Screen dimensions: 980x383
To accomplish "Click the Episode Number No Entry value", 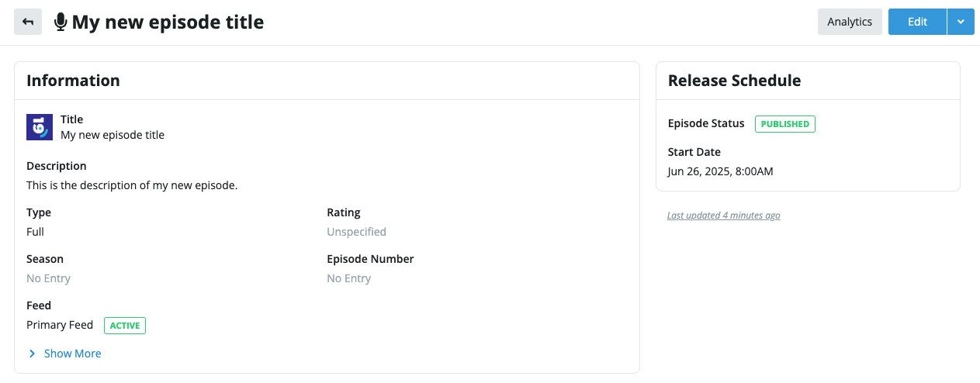I will point(348,278).
